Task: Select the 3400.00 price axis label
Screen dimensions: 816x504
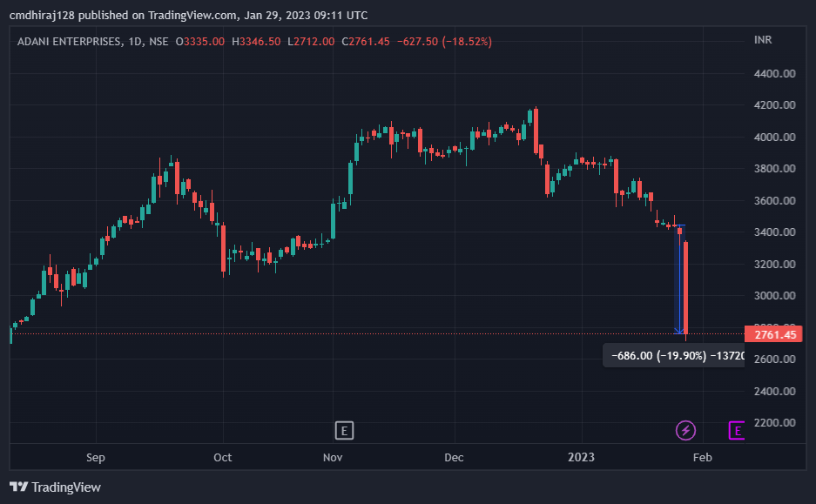Action: 774,232
